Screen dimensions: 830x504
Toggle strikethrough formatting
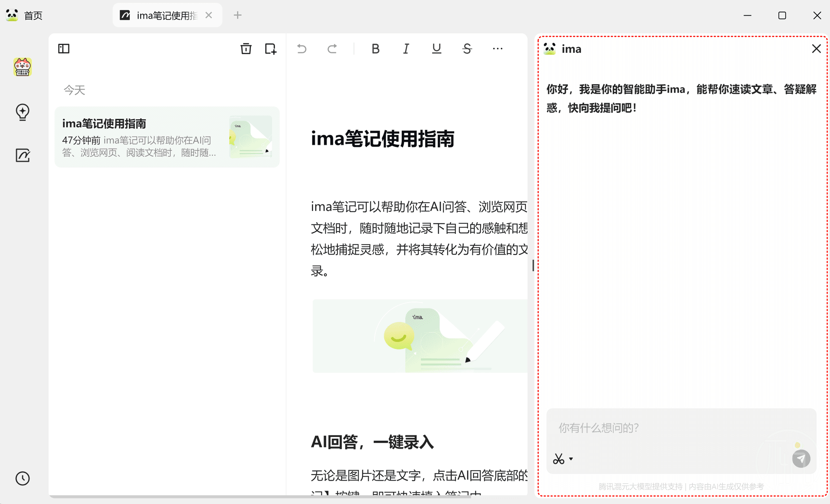[467, 48]
